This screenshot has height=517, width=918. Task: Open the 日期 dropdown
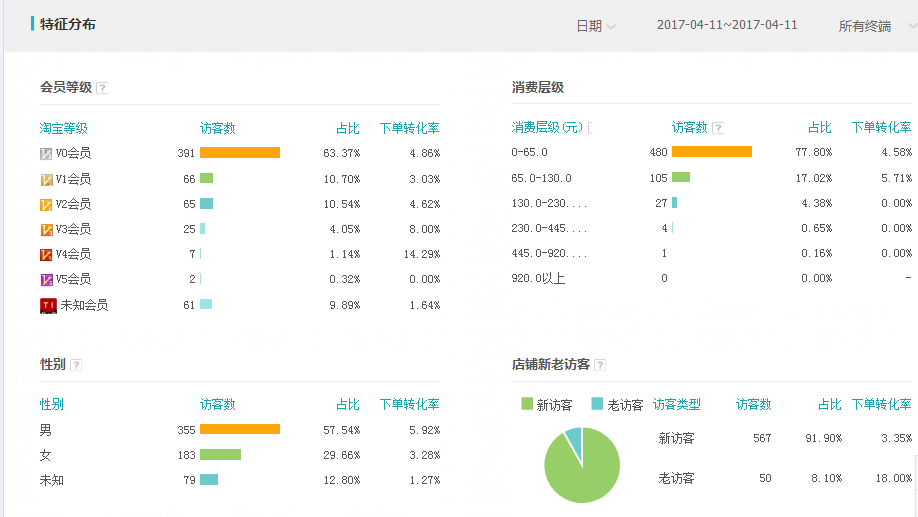(x=595, y=26)
